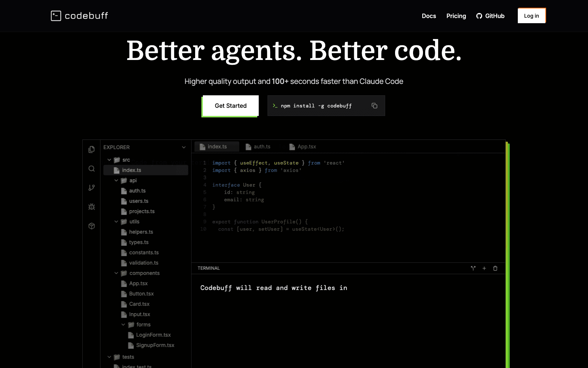Click the 'interface User {' code line
This screenshot has height=368, width=588.
click(237, 185)
